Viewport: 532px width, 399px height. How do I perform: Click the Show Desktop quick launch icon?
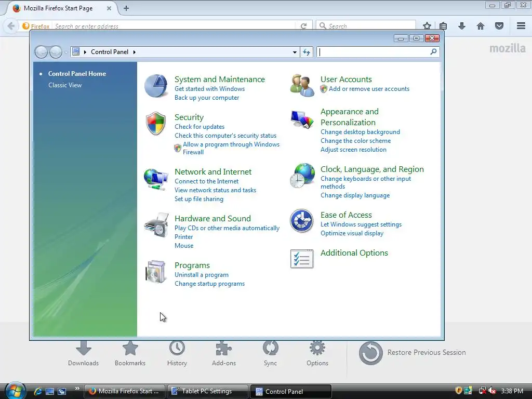coord(50,391)
